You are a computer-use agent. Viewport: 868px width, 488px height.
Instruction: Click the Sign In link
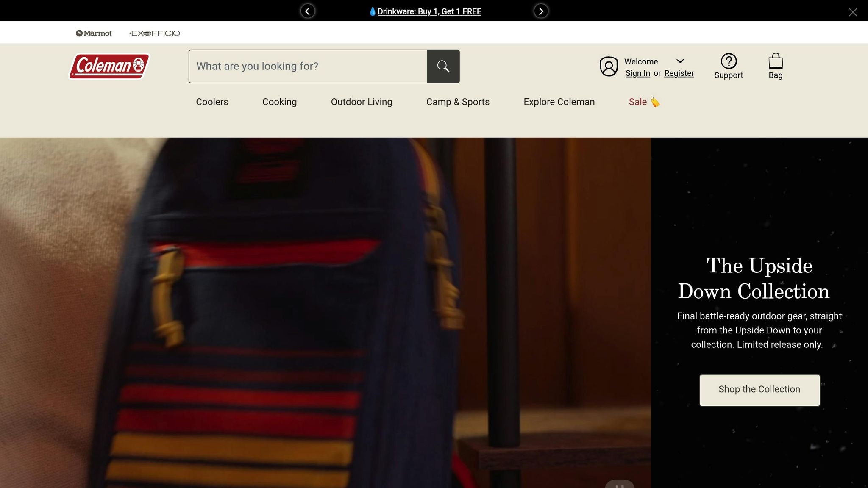pyautogui.click(x=637, y=73)
